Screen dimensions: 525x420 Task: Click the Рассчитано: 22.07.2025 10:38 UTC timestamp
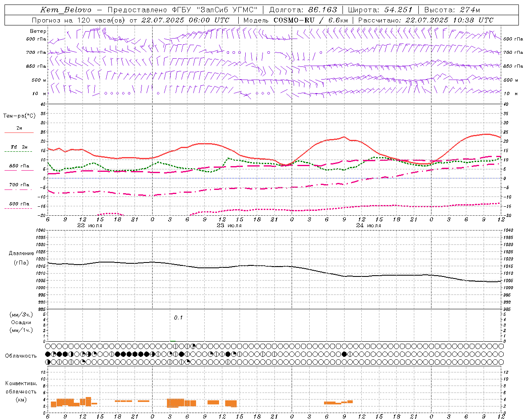[x=426, y=20]
